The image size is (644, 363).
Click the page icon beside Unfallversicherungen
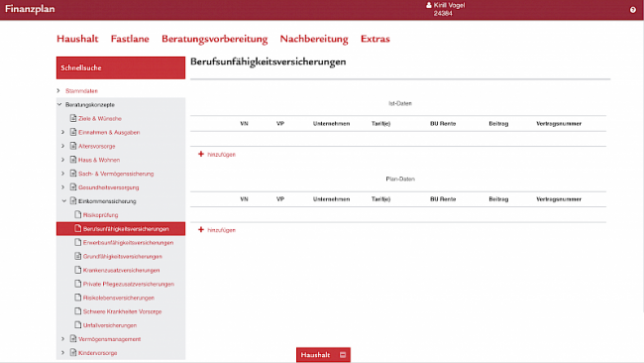point(78,324)
